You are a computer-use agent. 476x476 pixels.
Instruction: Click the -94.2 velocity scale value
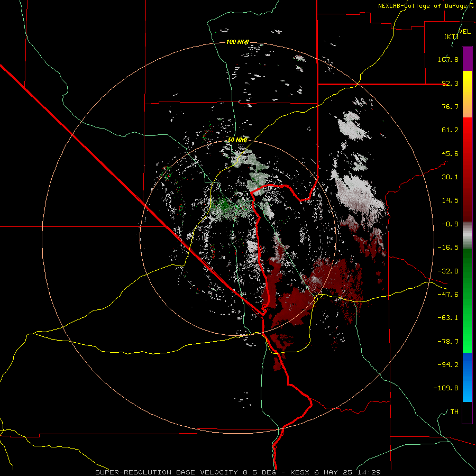[448, 364]
